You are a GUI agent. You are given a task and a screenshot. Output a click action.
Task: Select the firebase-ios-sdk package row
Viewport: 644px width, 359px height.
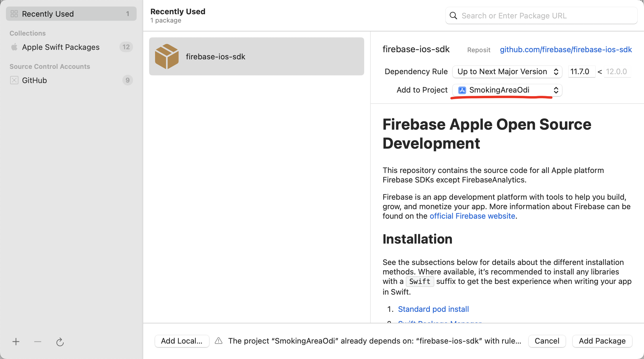pos(256,56)
